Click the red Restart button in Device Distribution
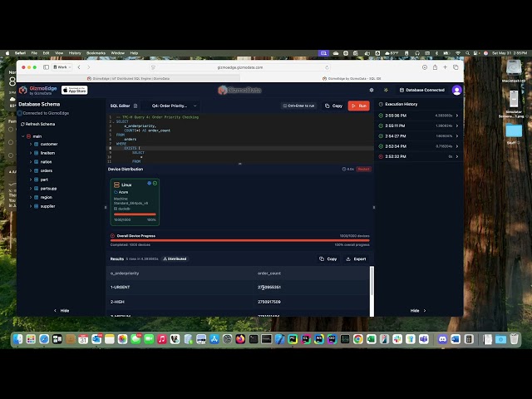The image size is (532, 399). coord(363,169)
